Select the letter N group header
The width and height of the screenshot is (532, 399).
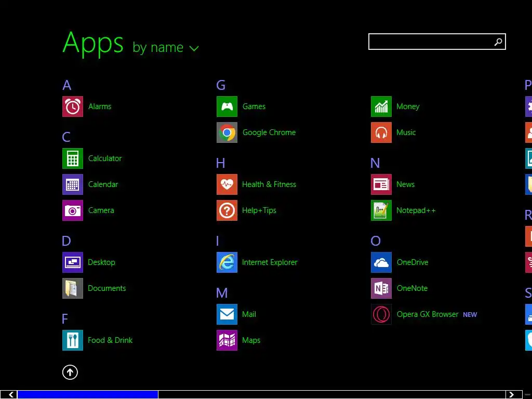375,163
